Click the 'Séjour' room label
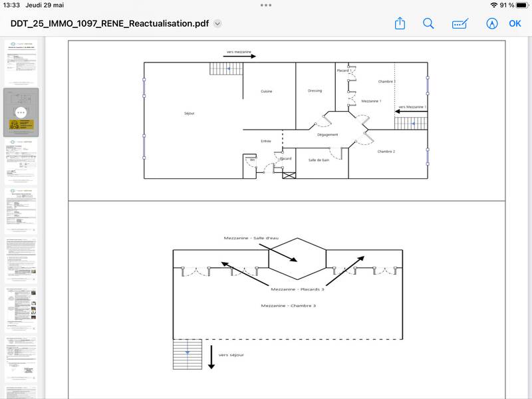Viewport: 532px width, 399px height. point(190,113)
